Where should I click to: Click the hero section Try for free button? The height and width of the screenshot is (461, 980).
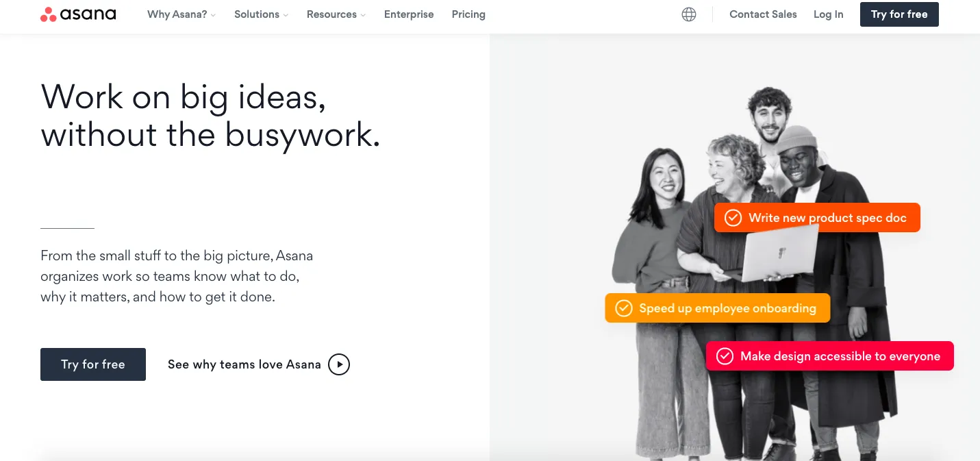93,364
